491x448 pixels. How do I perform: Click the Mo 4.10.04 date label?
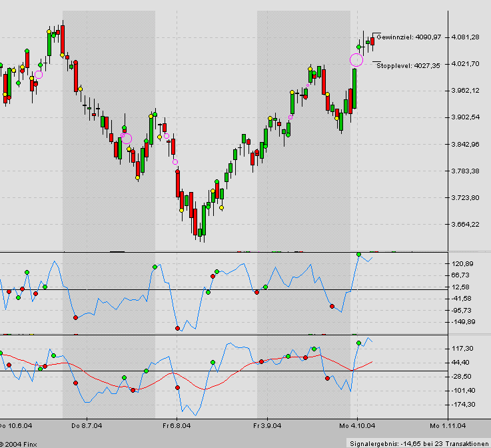click(356, 425)
